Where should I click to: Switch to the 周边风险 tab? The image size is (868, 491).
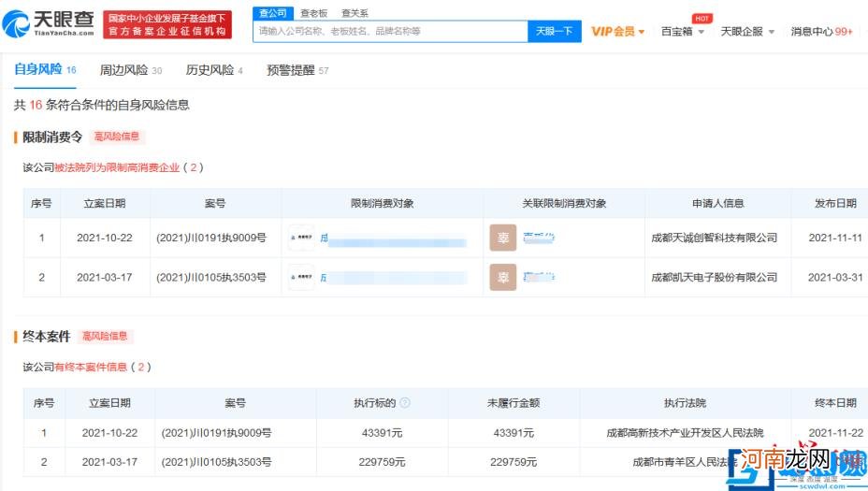131,70
